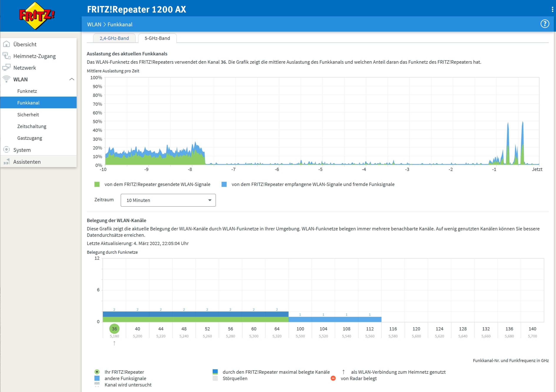The image size is (556, 392).
Task: Open System menu item
Action: coord(38,150)
